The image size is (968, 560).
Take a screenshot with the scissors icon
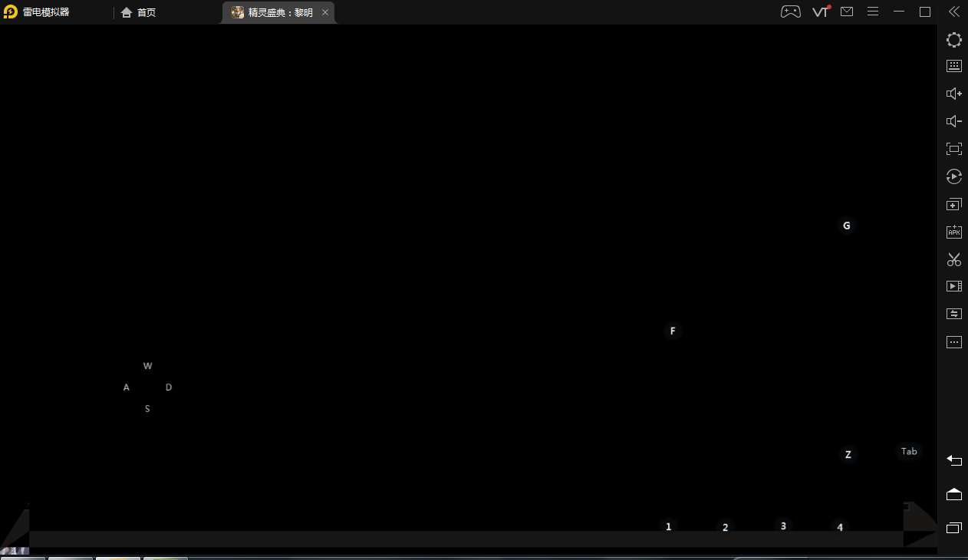953,260
